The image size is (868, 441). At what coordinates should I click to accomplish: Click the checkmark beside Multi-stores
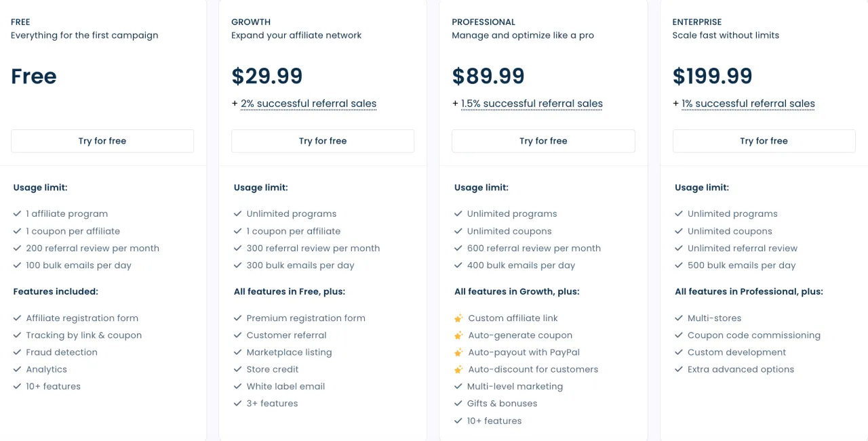(x=679, y=318)
